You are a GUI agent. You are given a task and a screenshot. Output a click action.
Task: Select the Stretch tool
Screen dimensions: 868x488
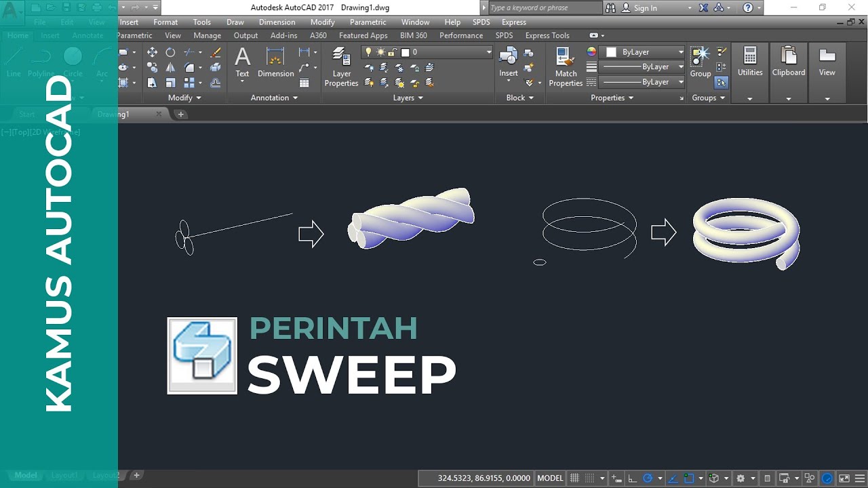pyautogui.click(x=152, y=83)
